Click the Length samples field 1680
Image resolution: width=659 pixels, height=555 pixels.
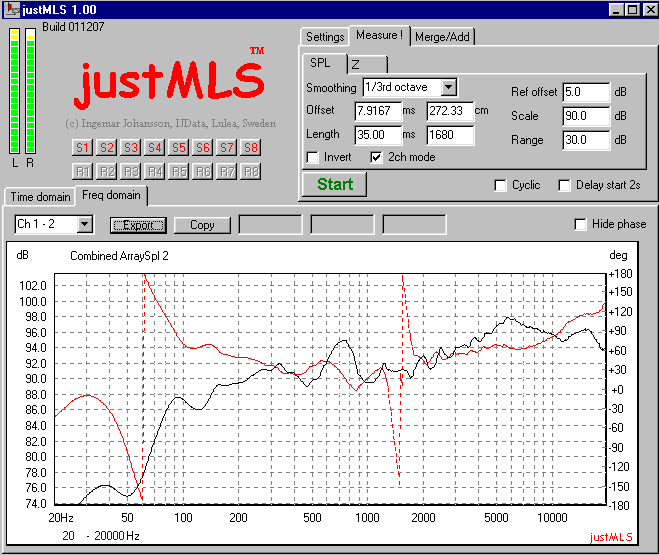tap(450, 135)
